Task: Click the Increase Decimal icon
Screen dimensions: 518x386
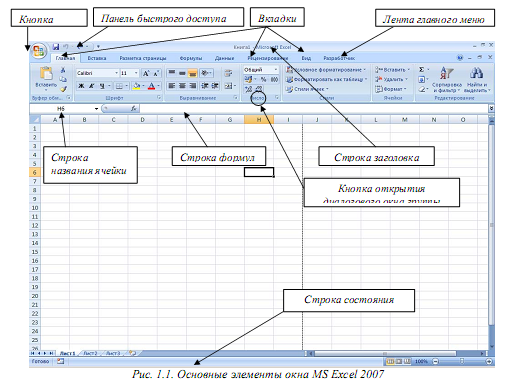Action: point(248,89)
